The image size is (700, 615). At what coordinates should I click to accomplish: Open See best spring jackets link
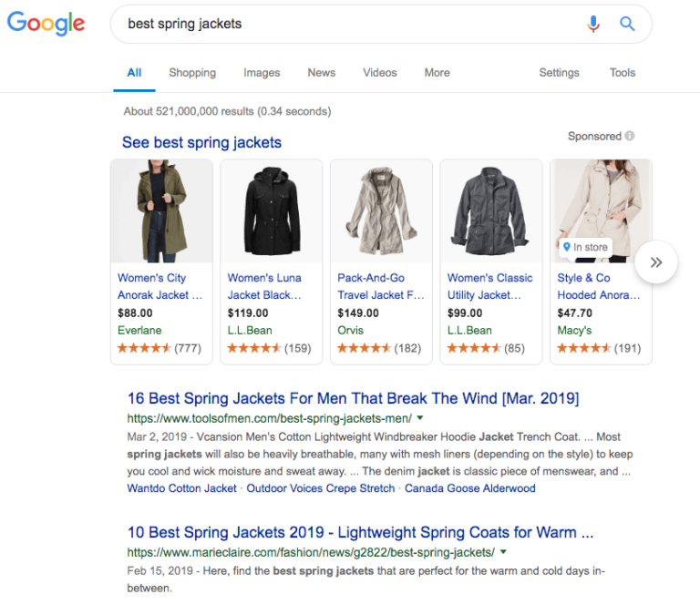tap(201, 142)
